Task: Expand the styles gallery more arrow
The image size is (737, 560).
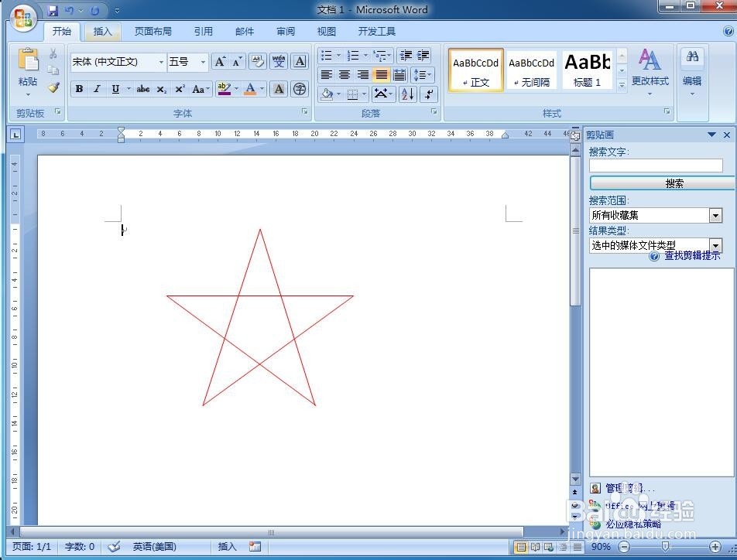Action: (622, 85)
